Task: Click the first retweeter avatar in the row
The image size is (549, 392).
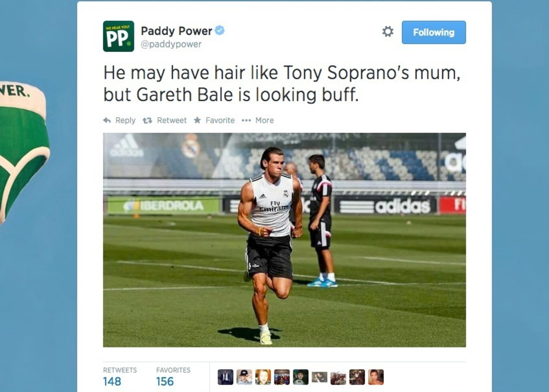Action: pos(226,377)
